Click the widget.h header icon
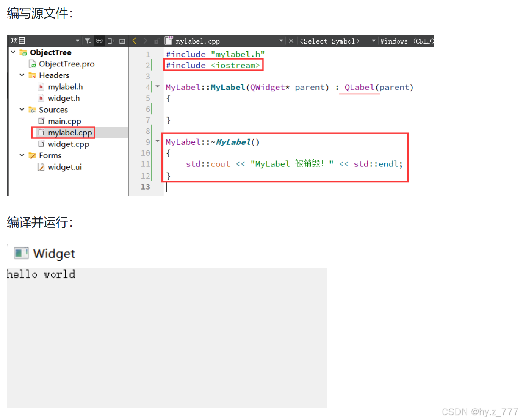Viewport: 520px width, 420px height. point(41,98)
